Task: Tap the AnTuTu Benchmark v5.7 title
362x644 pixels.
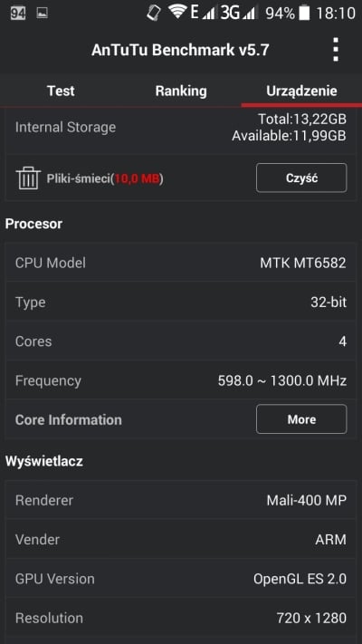Action: (x=180, y=50)
